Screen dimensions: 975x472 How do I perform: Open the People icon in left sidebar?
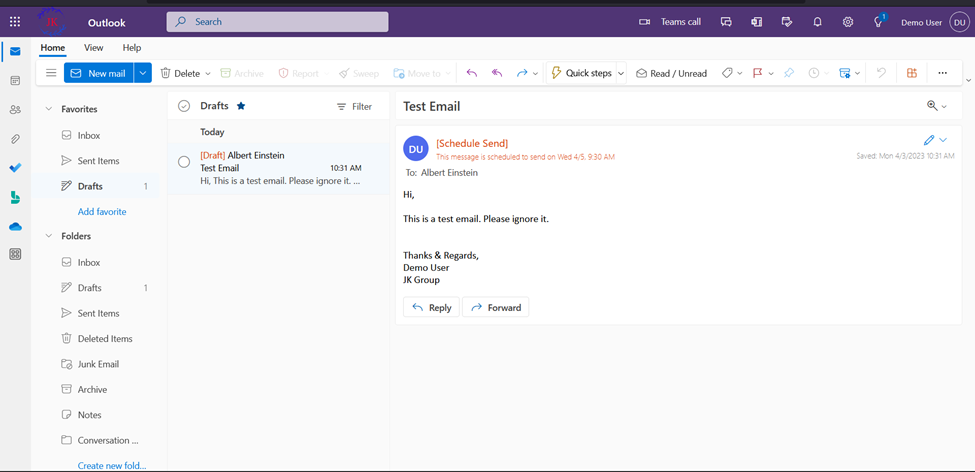click(x=15, y=110)
